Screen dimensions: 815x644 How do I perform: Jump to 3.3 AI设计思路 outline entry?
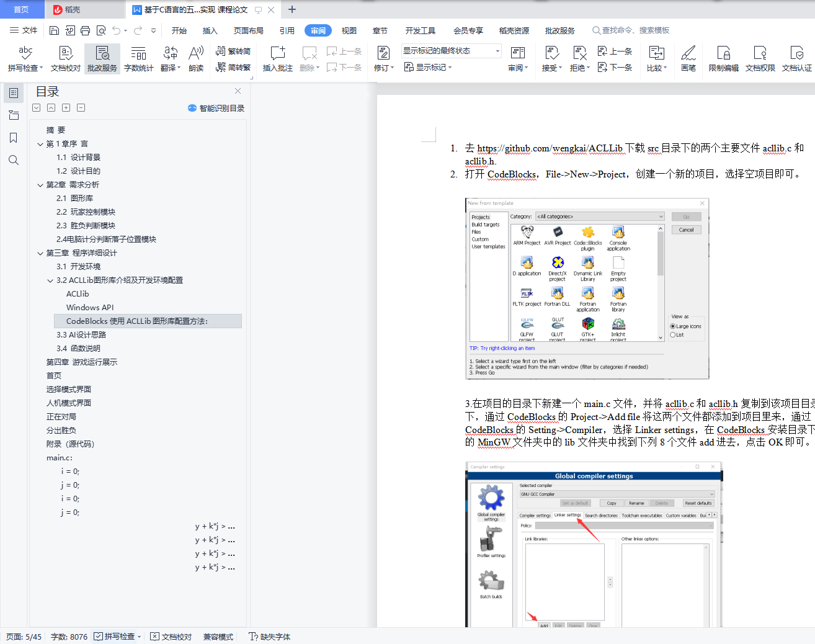click(x=81, y=335)
